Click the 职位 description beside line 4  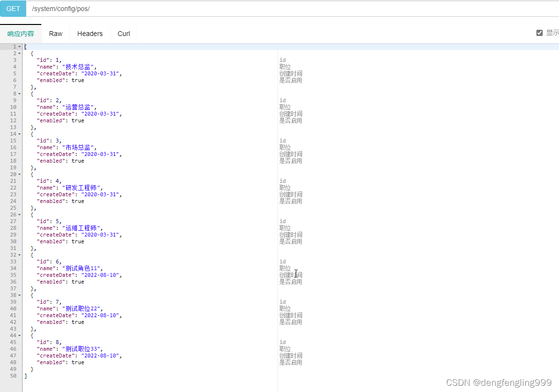point(285,67)
